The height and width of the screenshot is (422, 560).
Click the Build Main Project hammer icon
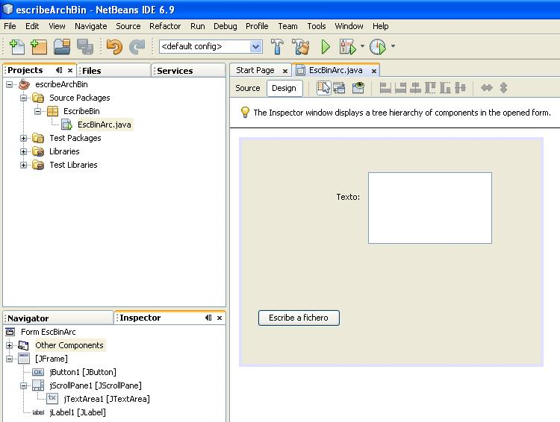click(x=277, y=47)
